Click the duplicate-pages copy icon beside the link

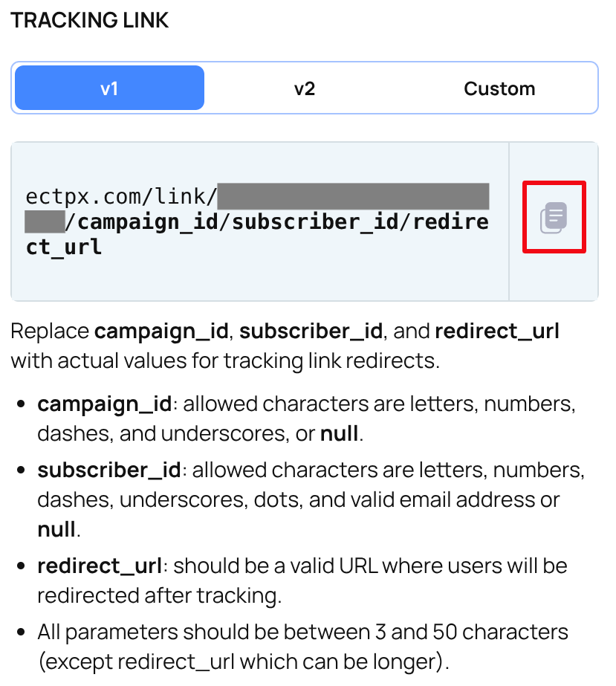tap(554, 216)
